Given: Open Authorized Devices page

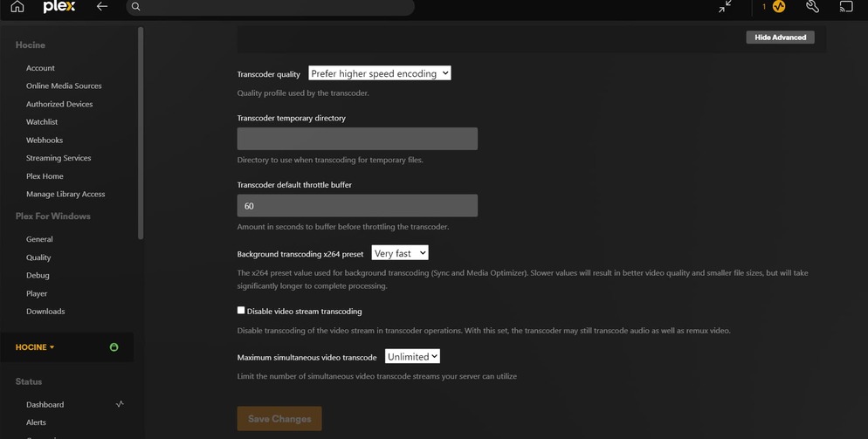Looking at the screenshot, I should click(59, 104).
